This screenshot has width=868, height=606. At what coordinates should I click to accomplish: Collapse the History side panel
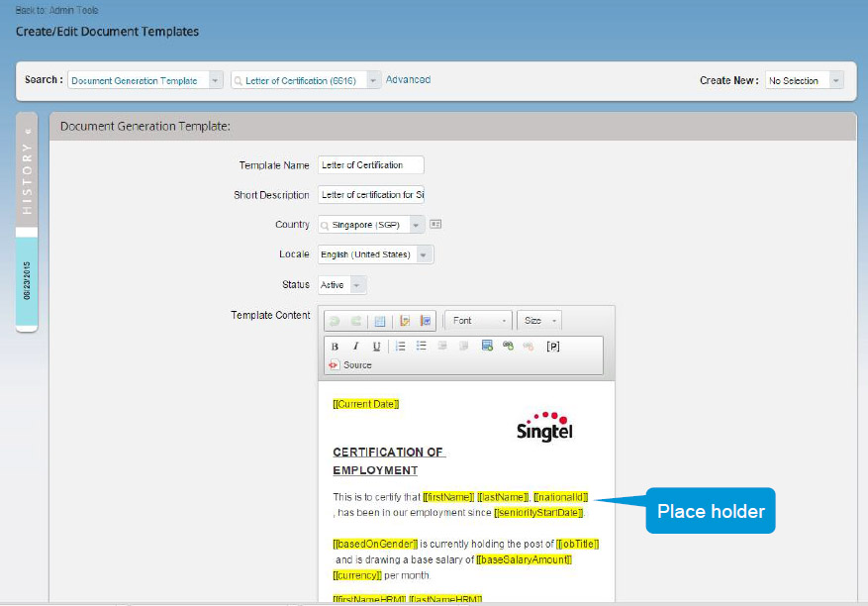pos(28,132)
